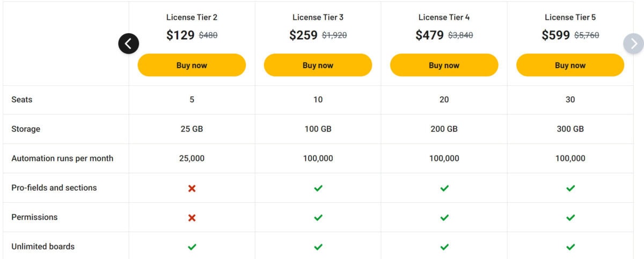The height and width of the screenshot is (259, 644).
Task: Click Tier 3 Permissions checkmark
Action: (x=318, y=218)
